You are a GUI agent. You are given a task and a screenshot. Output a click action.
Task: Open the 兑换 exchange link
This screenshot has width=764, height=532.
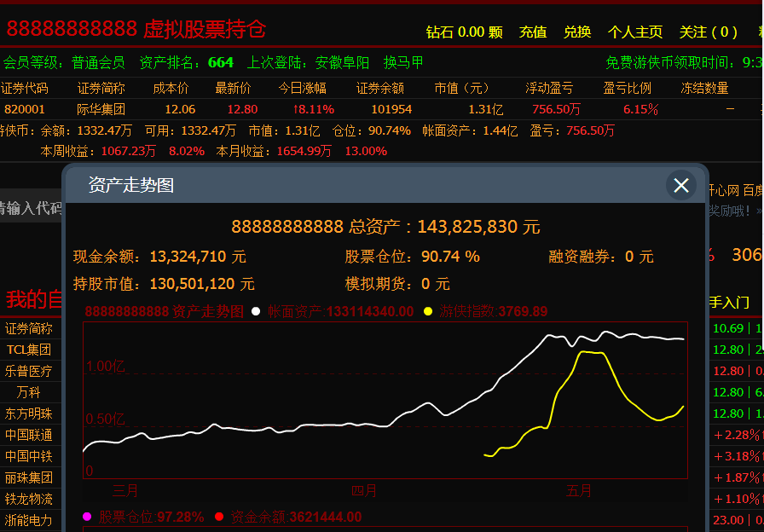pos(577,32)
